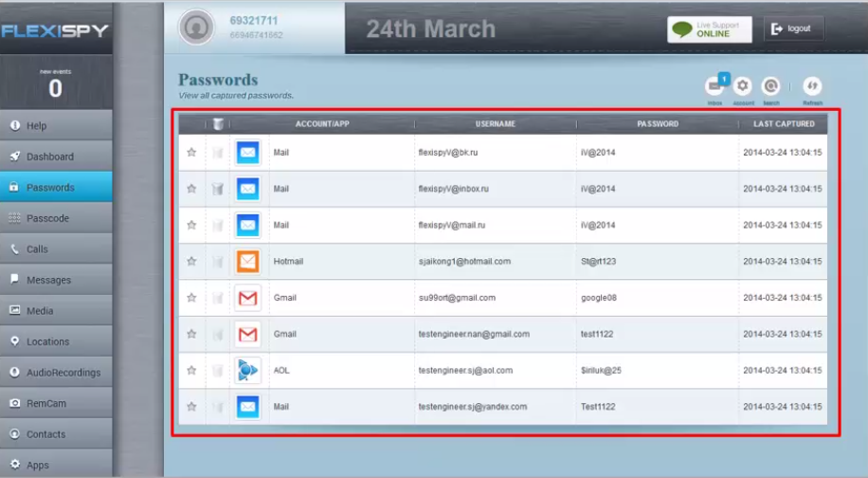The height and width of the screenshot is (478, 868).
Task: Click Mail icon for testengineer.sj@yandex.com
Action: (247, 407)
